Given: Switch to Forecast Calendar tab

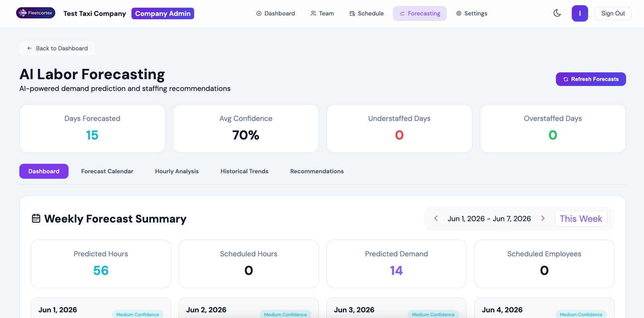Looking at the screenshot, I should click(x=107, y=171).
